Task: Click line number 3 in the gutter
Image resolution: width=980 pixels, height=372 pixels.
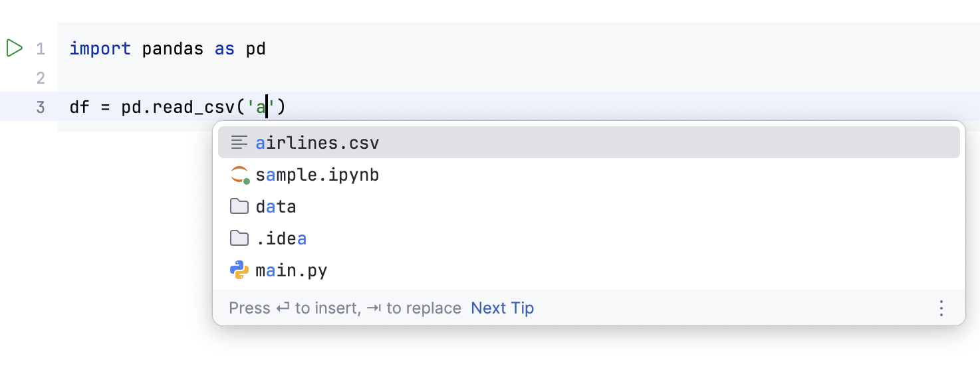Action: click(x=41, y=107)
